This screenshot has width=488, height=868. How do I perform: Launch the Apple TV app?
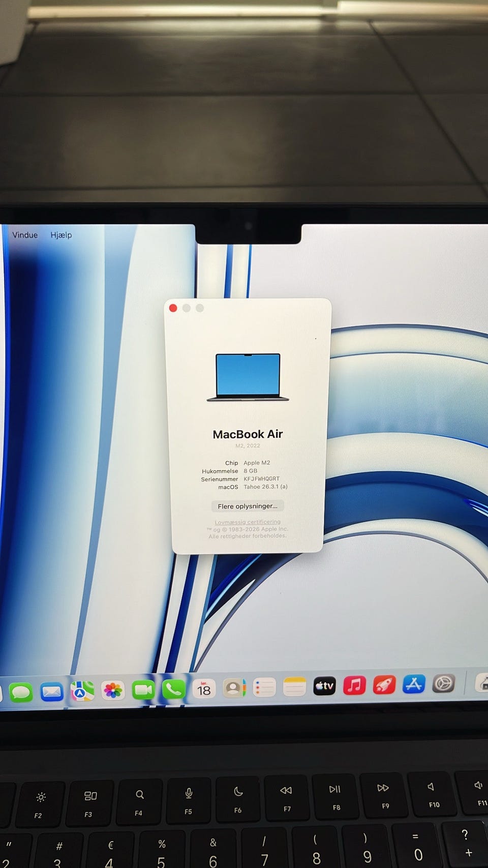324,686
